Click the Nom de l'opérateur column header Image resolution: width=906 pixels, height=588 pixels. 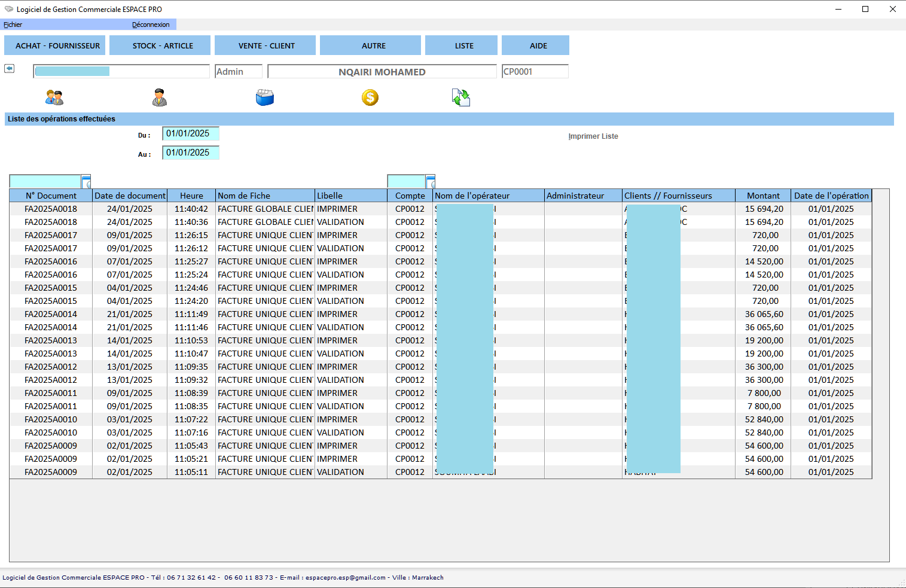click(489, 196)
